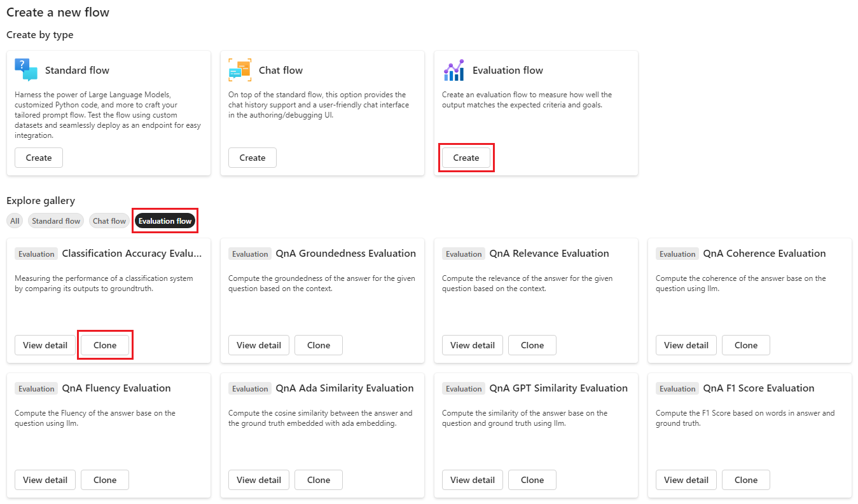Click the Chat flow message icon

coord(240,70)
